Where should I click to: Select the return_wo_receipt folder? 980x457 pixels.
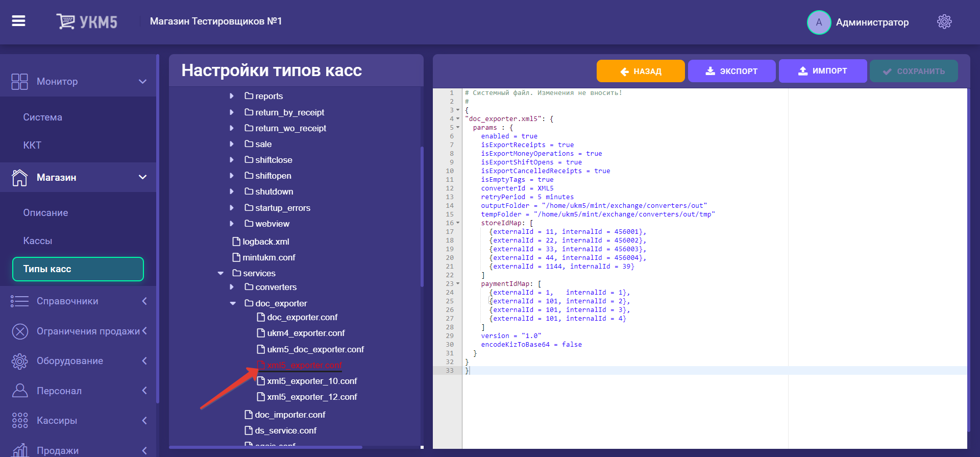[x=290, y=128]
